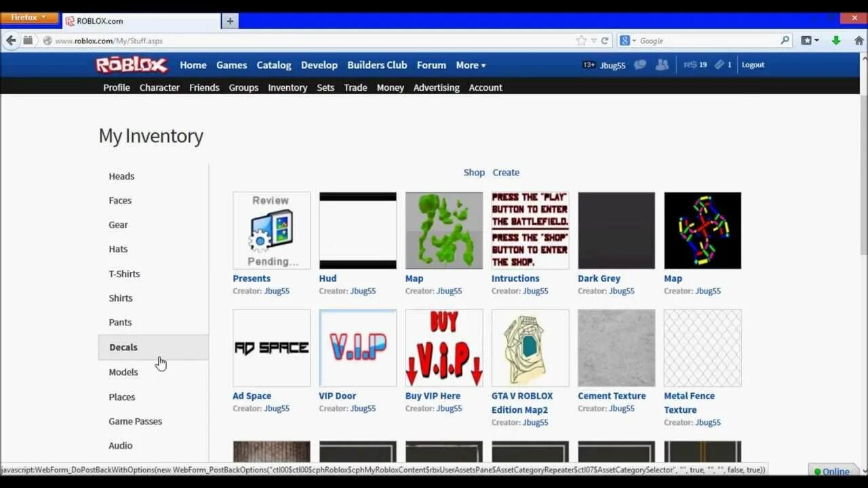Open the Home navigation link

coord(193,65)
